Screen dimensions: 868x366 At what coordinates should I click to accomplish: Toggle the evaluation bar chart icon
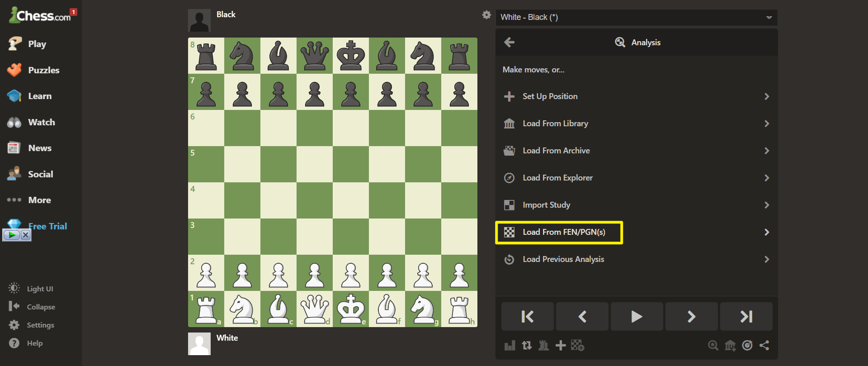click(509, 346)
